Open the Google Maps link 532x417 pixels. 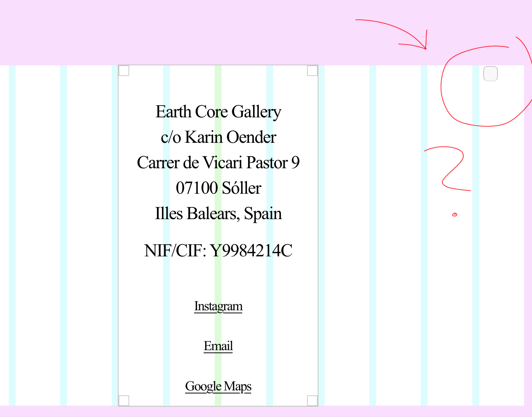218,386
